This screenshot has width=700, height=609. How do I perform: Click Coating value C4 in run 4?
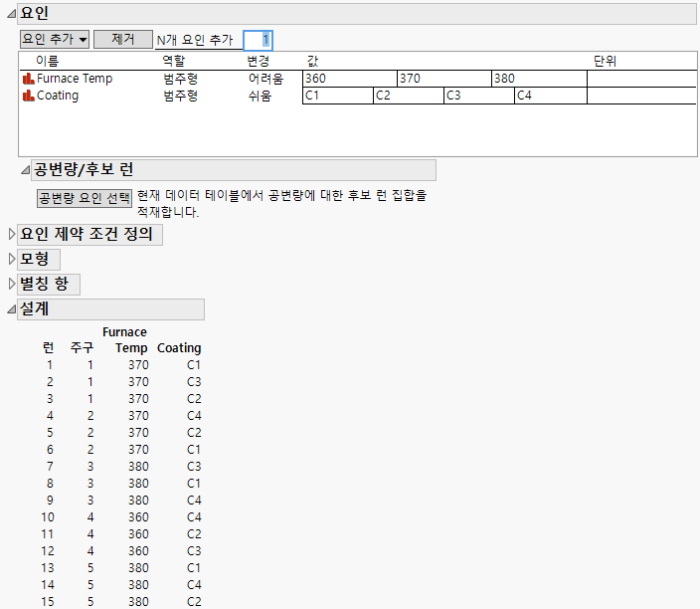[x=194, y=416]
